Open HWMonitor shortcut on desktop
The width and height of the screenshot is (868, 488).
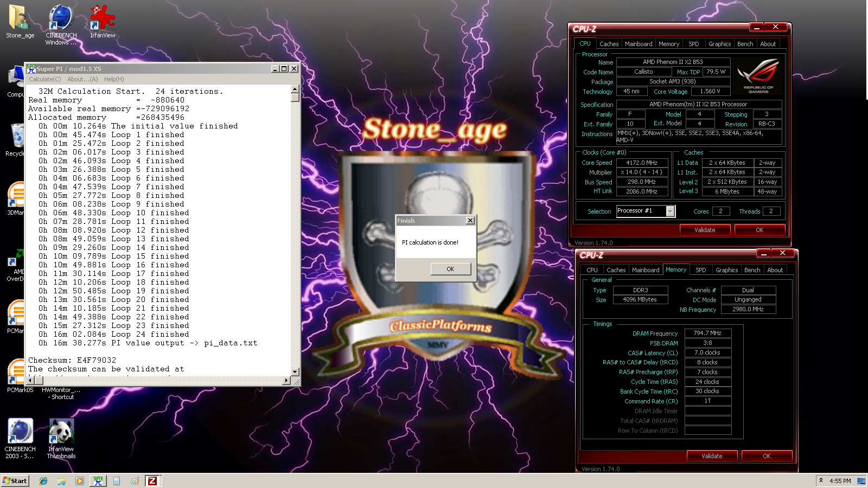[61, 393]
